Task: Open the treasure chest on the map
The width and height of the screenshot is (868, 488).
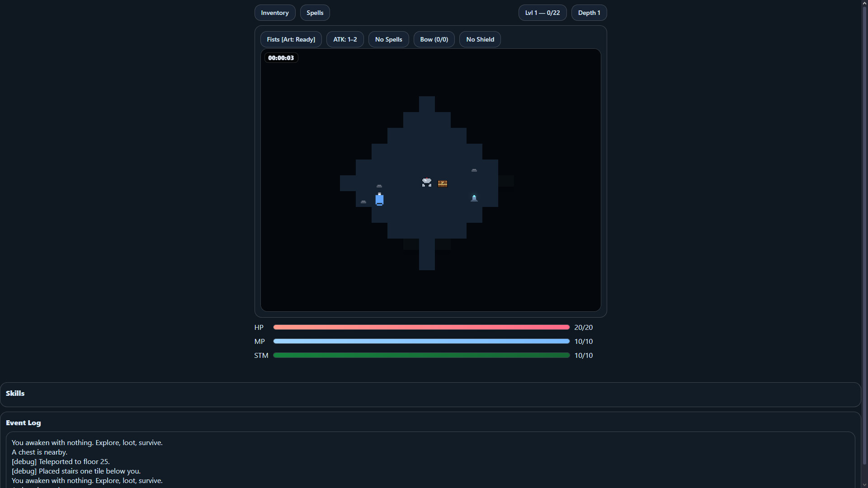Action: click(x=443, y=184)
